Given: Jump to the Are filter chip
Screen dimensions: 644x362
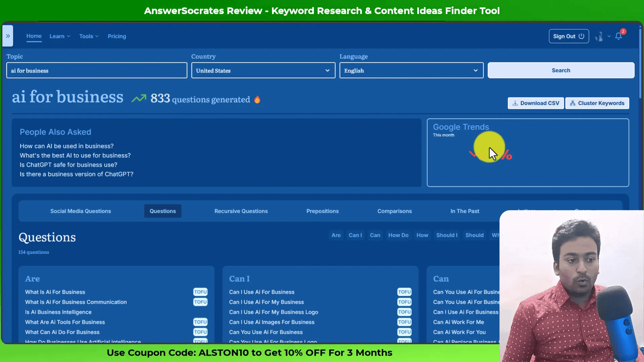Looking at the screenshot, I should [336, 235].
